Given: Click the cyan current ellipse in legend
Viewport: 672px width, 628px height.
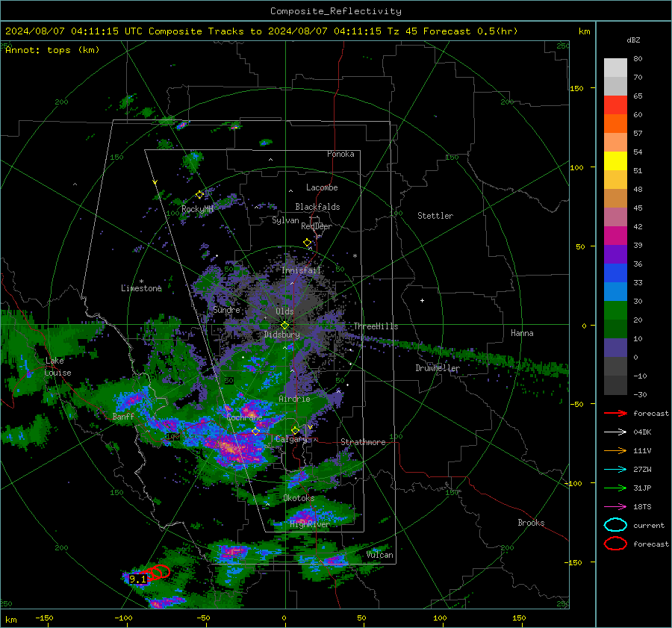Looking at the screenshot, I should coord(615,525).
